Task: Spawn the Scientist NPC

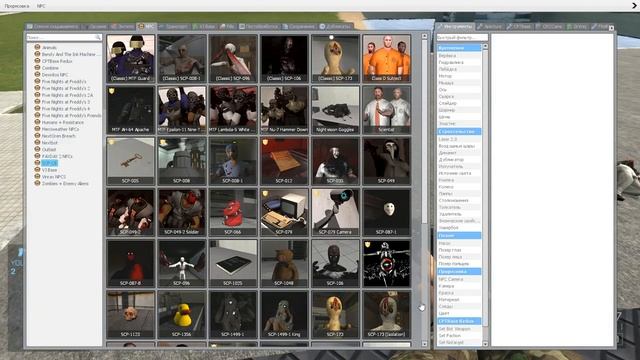Action: 387,109
